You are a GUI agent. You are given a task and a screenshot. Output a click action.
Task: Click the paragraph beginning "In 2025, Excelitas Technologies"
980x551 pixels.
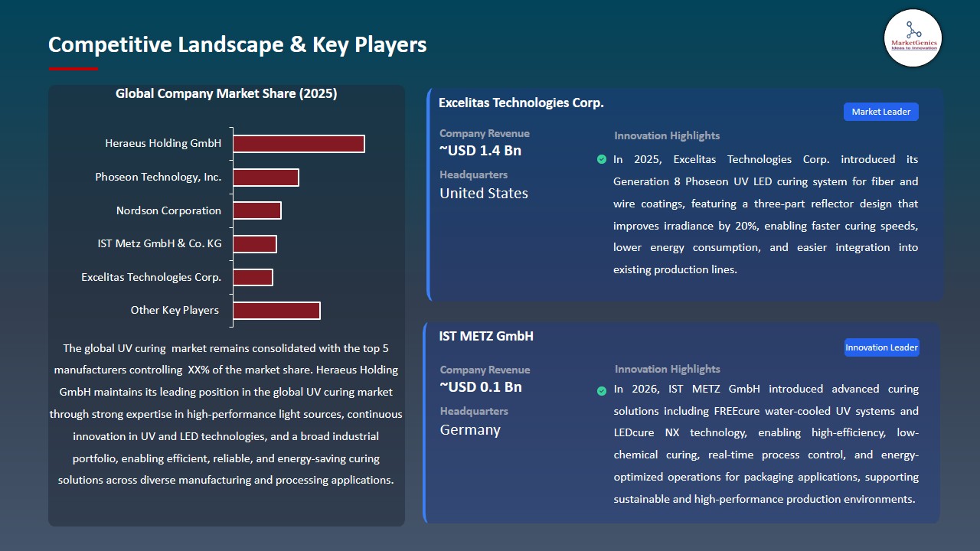point(766,214)
